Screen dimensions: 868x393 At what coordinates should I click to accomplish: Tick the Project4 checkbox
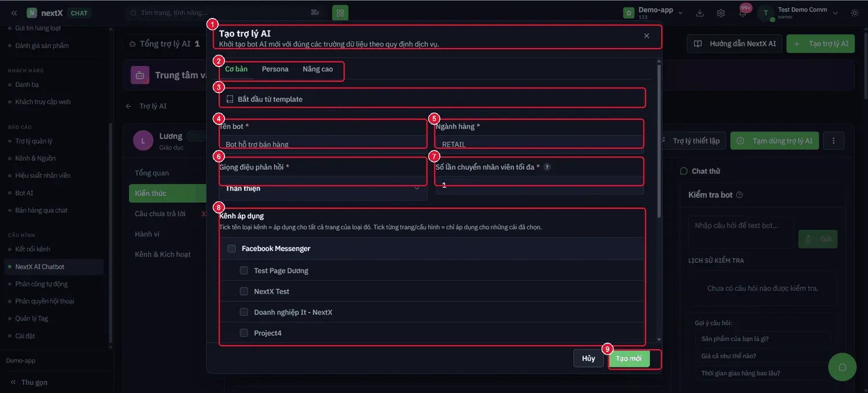[244, 333]
